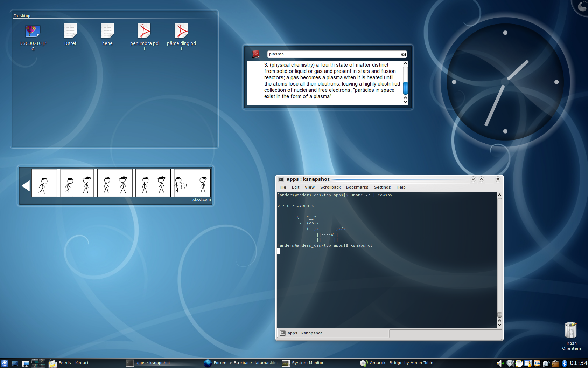Viewport: 588px width, 368px height.
Task: Open the Kopete chat bubble tray icon
Action: [x=510, y=363]
